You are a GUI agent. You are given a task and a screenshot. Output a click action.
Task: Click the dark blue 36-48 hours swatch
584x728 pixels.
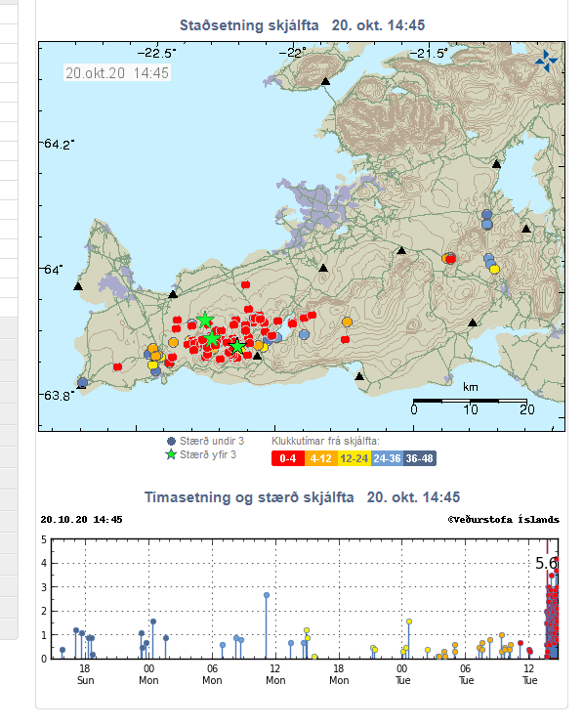[x=420, y=458]
